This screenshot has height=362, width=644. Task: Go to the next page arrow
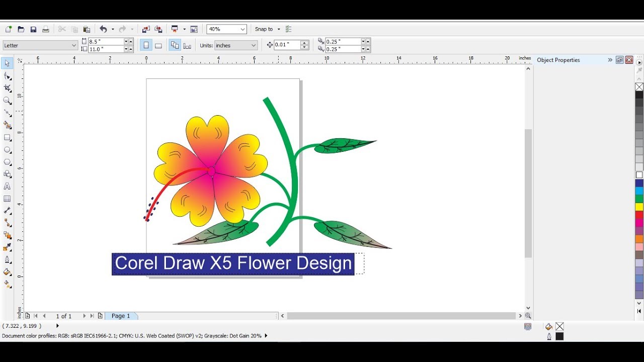[84, 316]
